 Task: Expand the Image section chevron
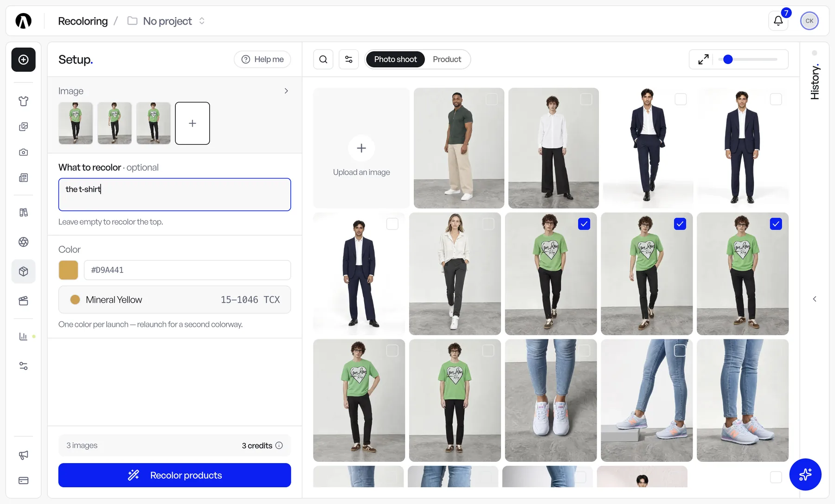pyautogui.click(x=286, y=91)
